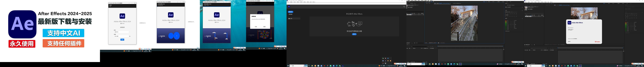Click the search icon on the home screen
644x67 pixels.
pyautogui.click(x=404, y=7)
